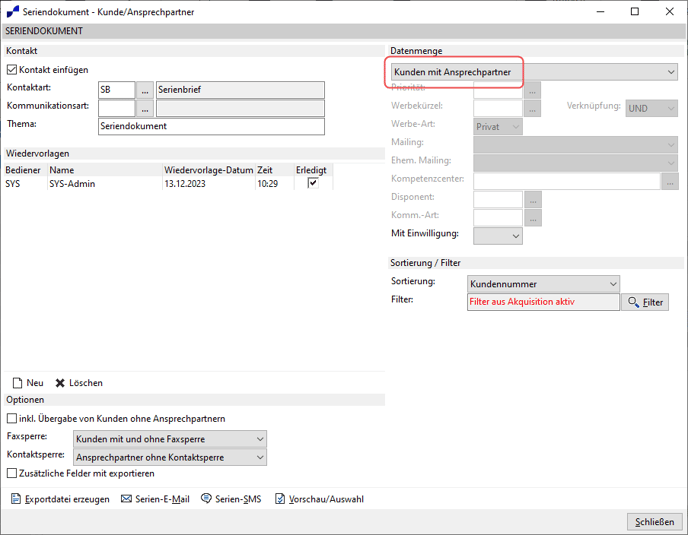The image size is (688, 535).
Task: Click the Exportdatei erzeugen document icon
Action: 16,499
